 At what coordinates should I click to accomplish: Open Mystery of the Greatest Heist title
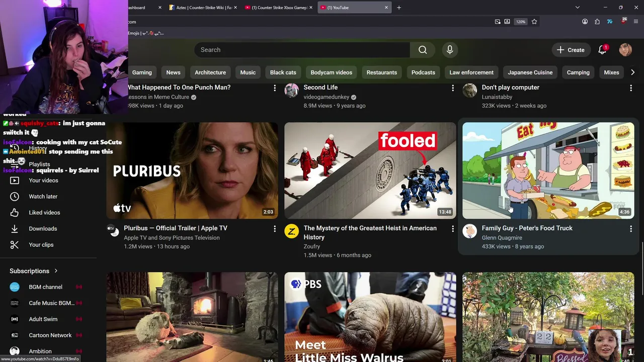(x=370, y=233)
